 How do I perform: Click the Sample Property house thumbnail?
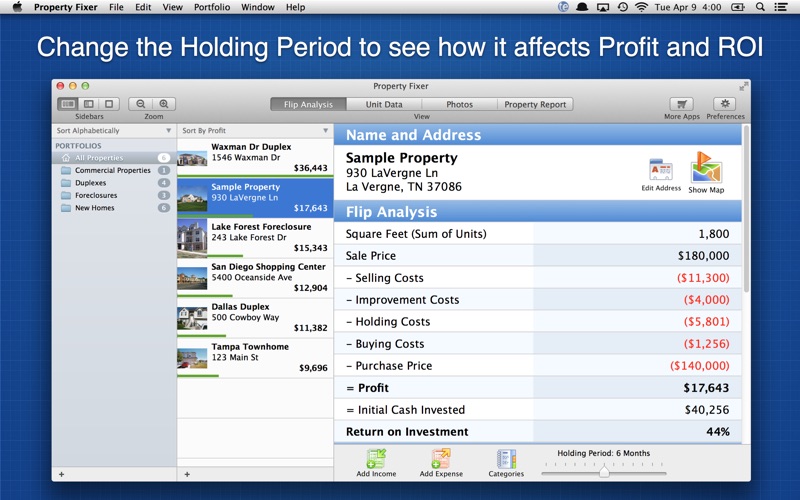point(192,199)
